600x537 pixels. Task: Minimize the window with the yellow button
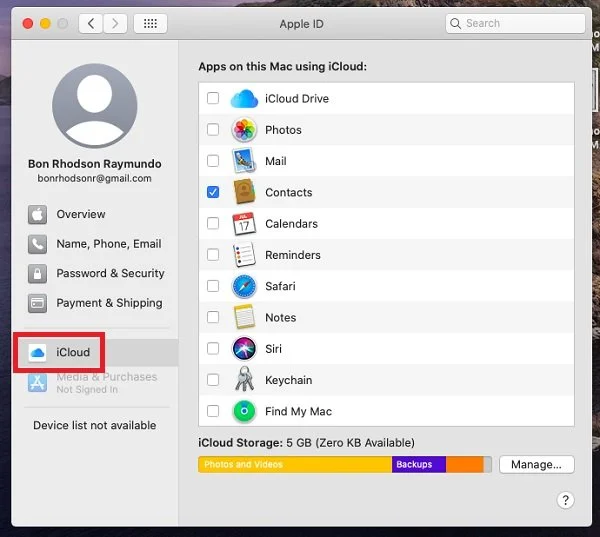(45, 24)
